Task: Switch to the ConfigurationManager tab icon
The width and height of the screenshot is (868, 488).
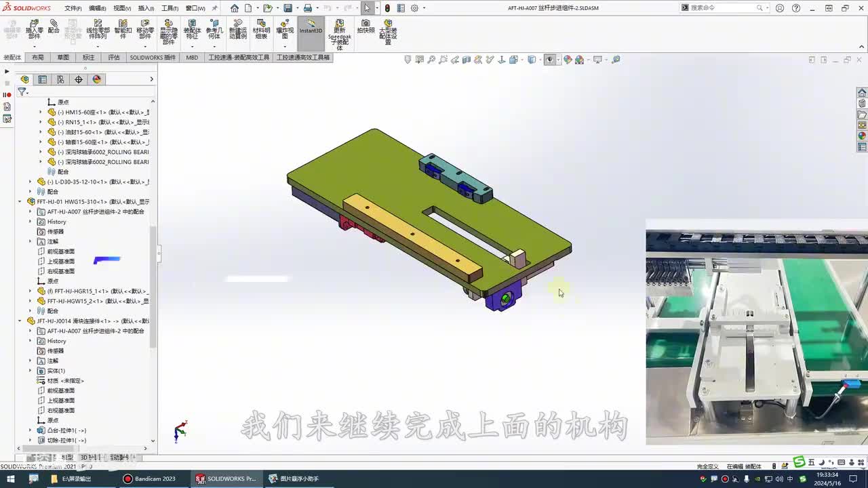Action: pyautogui.click(x=60, y=79)
